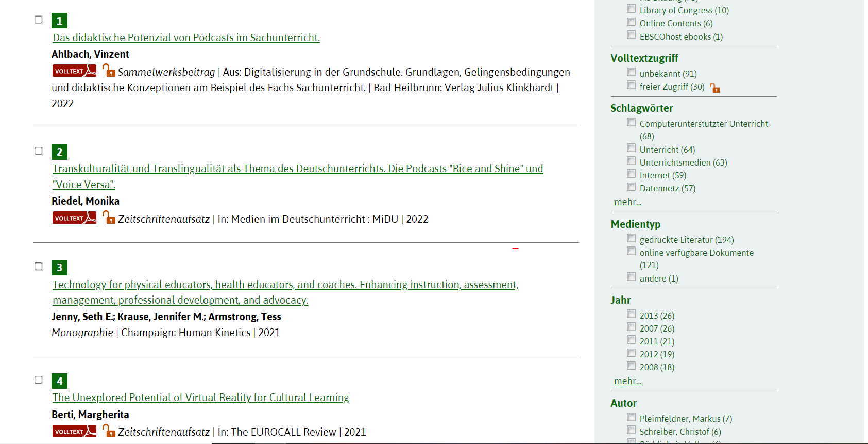Open the Podcasts im Sachunterricht title link
Viewport: 868px width, 444px height.
(186, 38)
